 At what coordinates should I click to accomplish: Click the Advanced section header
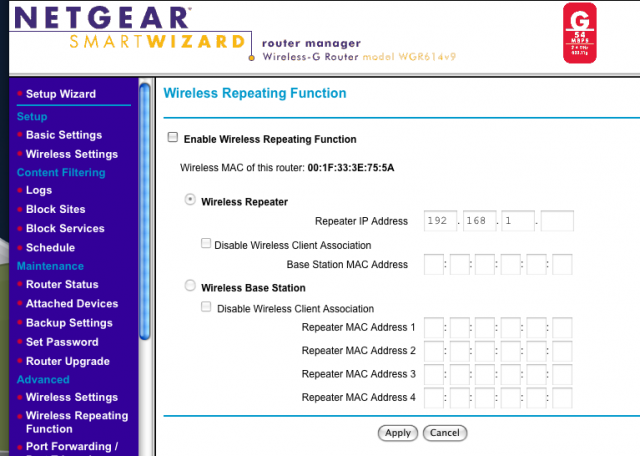coord(43,380)
